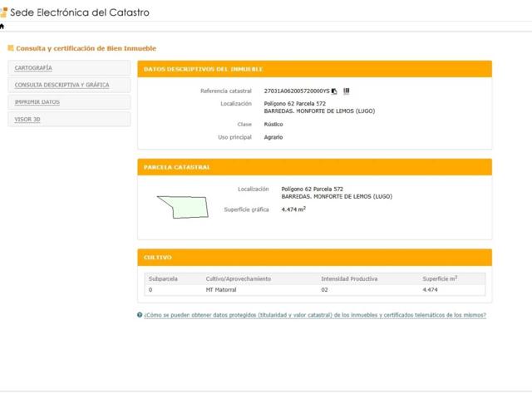This screenshot has width=532, height=399.
Task: Click the help question mark icon
Action: [140, 315]
